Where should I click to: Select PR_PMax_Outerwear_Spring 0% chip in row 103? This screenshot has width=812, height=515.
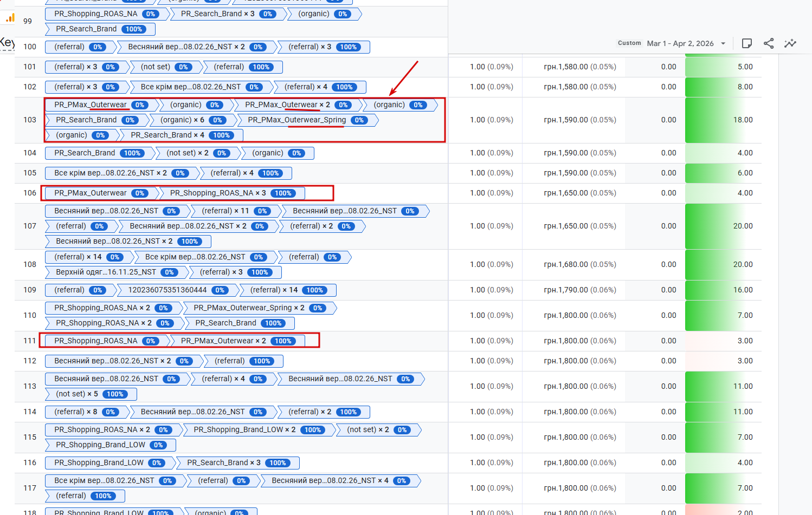(307, 120)
